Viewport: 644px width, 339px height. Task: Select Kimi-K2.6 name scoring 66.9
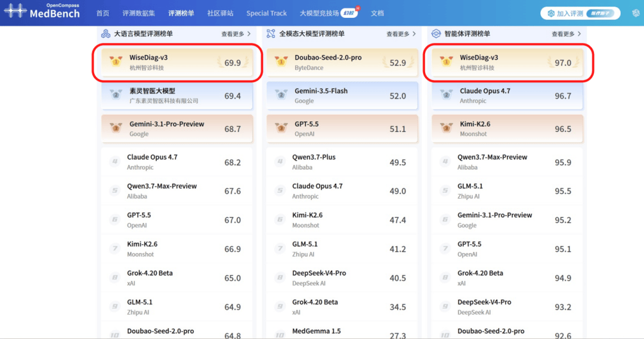point(142,244)
